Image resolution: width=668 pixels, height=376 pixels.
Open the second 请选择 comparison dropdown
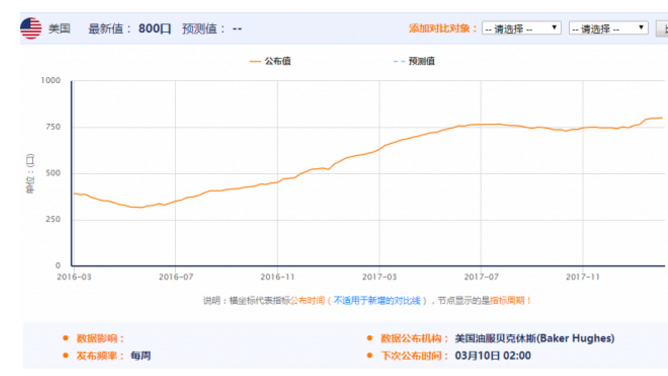[x=608, y=28]
